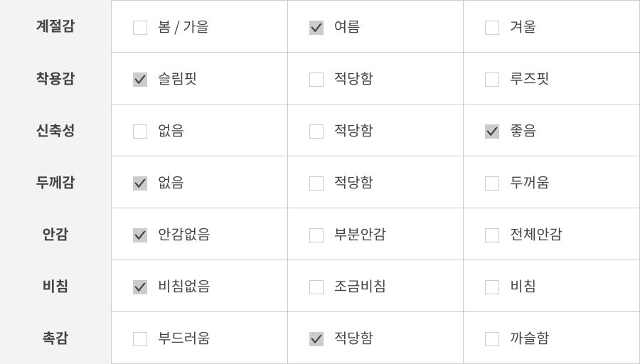This screenshot has width=640, height=364.
Task: Uncheck the 여름 season checkbox
Action: pos(316,28)
